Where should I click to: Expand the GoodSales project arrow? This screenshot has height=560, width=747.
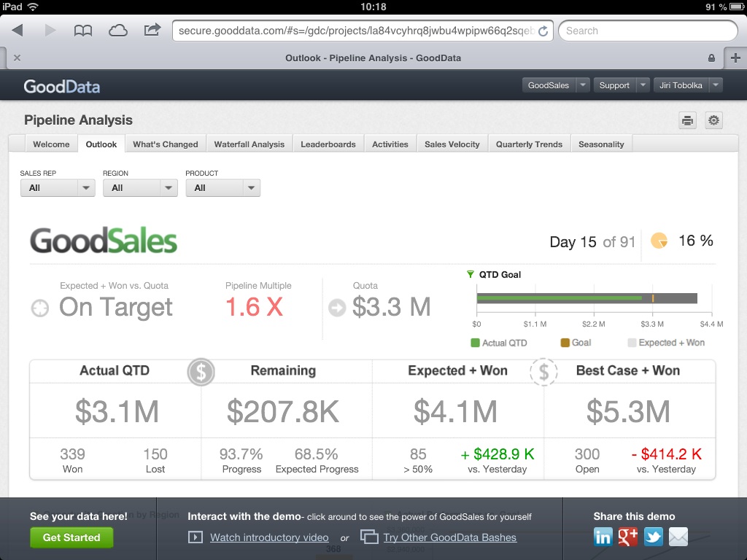click(583, 85)
